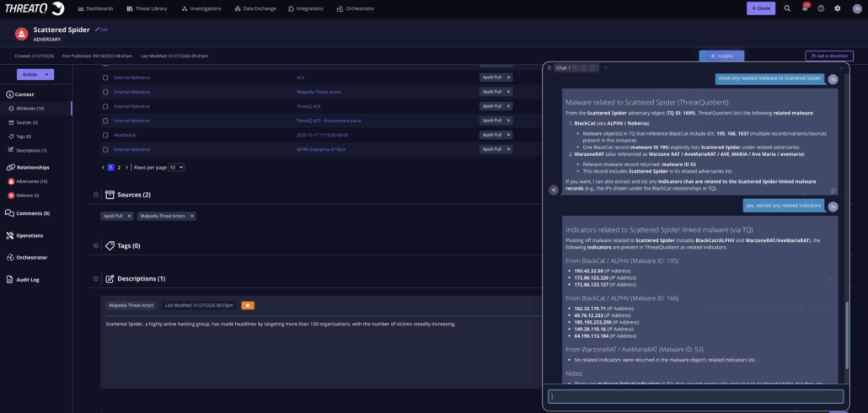Click the chat panel drag handle icon

[x=549, y=67]
